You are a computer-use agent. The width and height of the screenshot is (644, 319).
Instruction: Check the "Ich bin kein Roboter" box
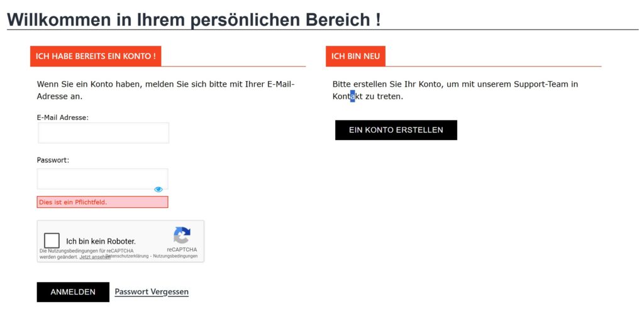52,241
